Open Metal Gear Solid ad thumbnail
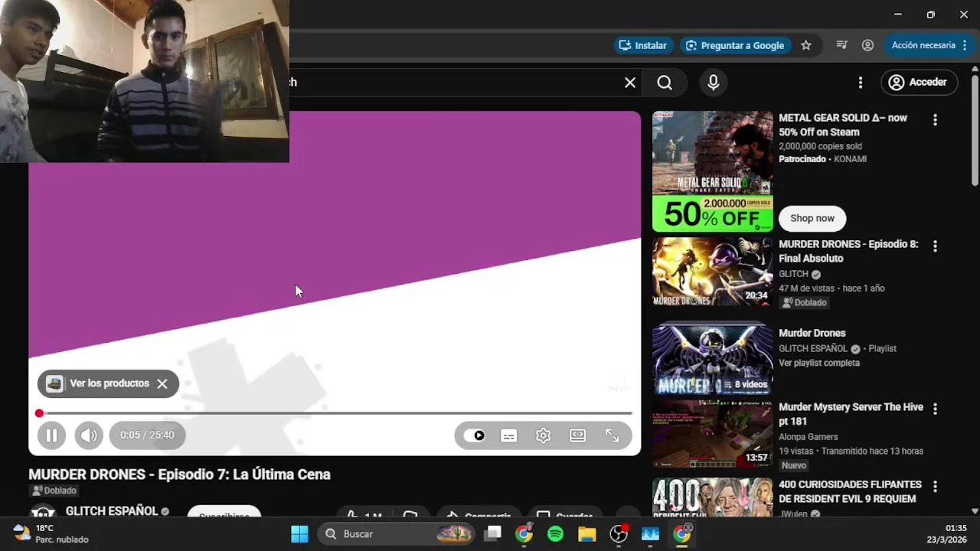 [713, 171]
